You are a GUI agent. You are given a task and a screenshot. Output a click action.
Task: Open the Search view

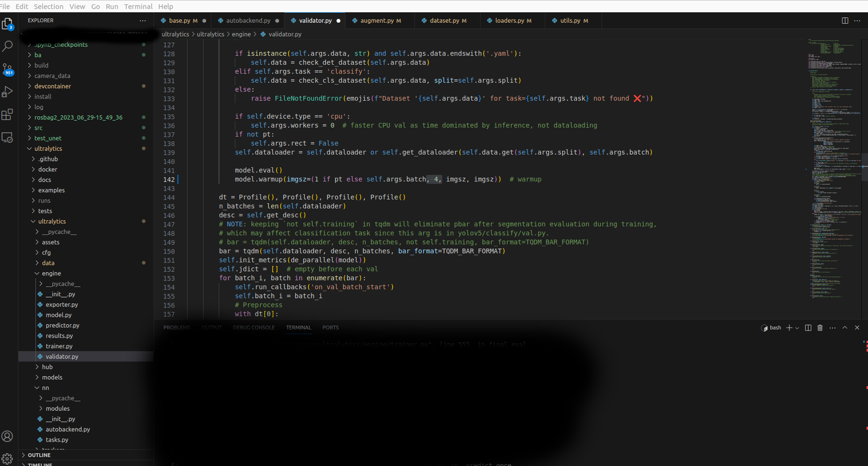tap(8, 46)
